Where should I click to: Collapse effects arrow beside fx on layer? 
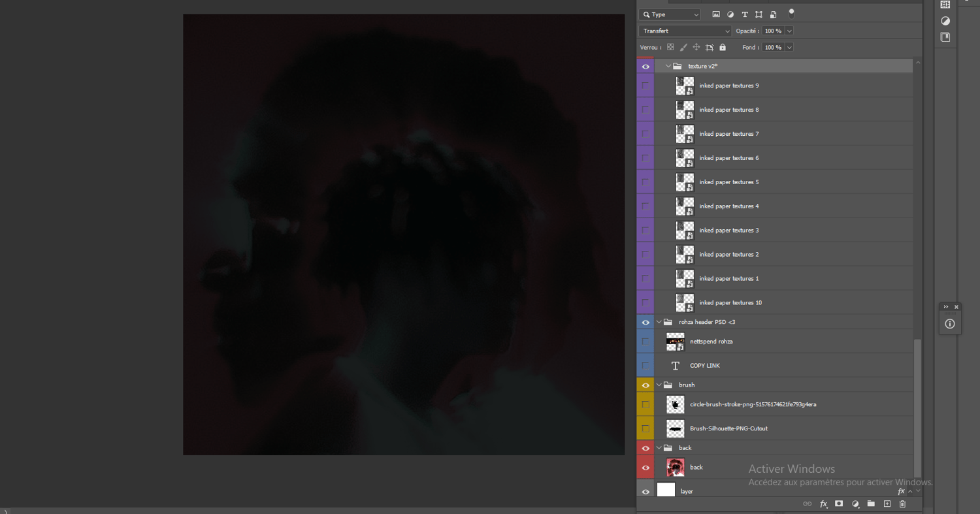pyautogui.click(x=911, y=491)
